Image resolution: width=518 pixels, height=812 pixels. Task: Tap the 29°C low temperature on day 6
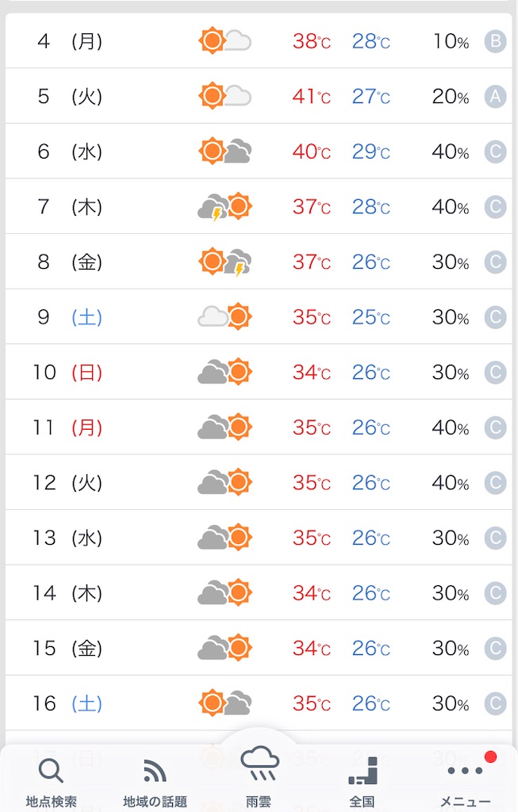[371, 151]
